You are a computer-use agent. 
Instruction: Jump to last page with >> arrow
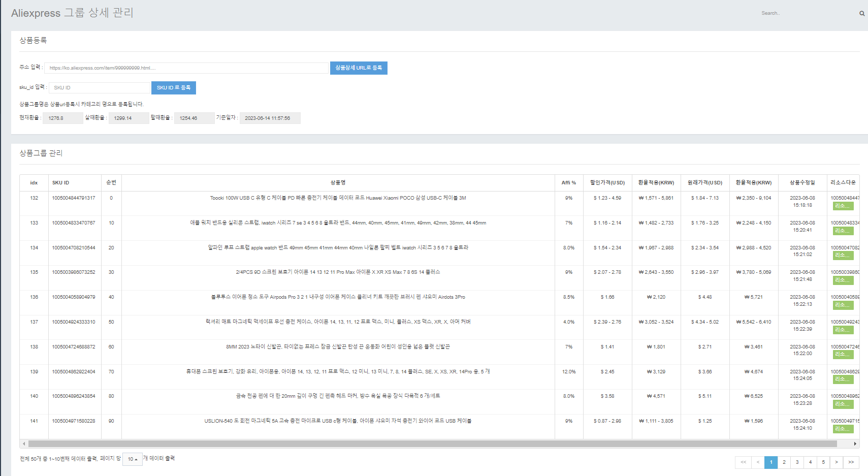coord(851,462)
